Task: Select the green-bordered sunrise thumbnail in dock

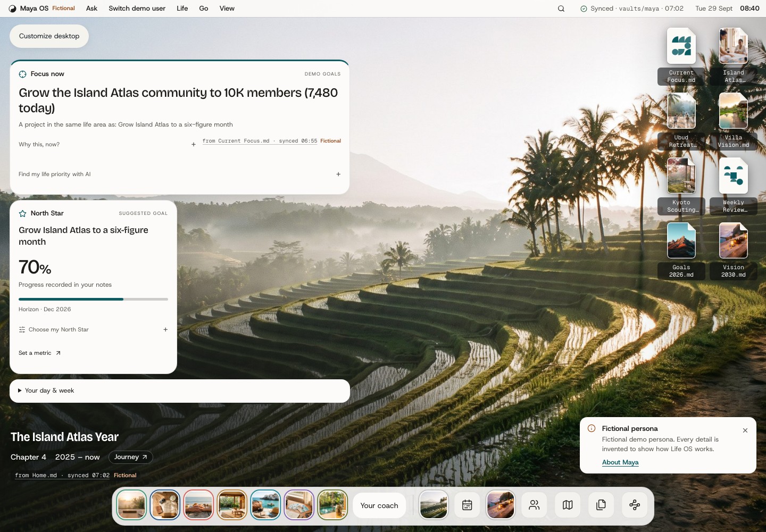Action: [131, 505]
